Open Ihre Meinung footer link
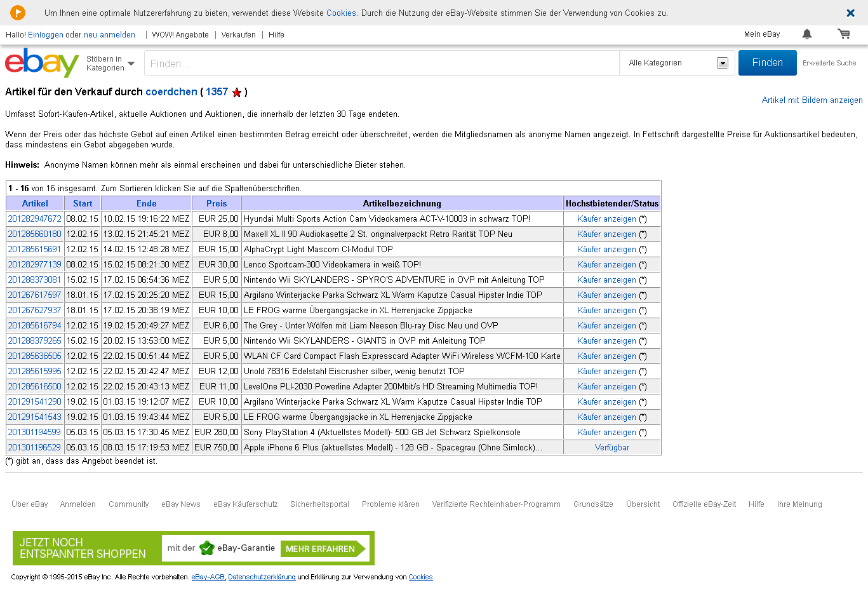The image size is (868, 613). coord(799,504)
